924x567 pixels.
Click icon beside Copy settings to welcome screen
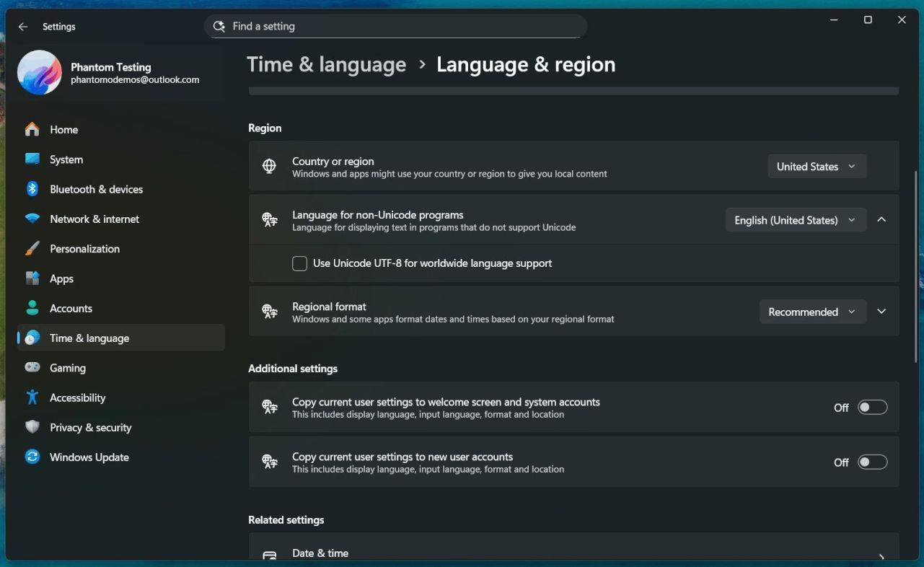coord(270,408)
